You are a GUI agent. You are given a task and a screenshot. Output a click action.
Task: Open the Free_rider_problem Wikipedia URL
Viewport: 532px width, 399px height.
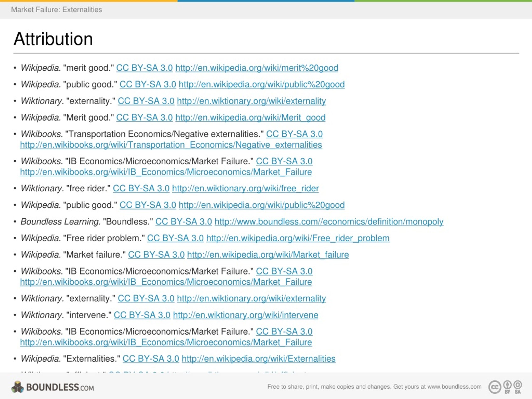click(298, 238)
